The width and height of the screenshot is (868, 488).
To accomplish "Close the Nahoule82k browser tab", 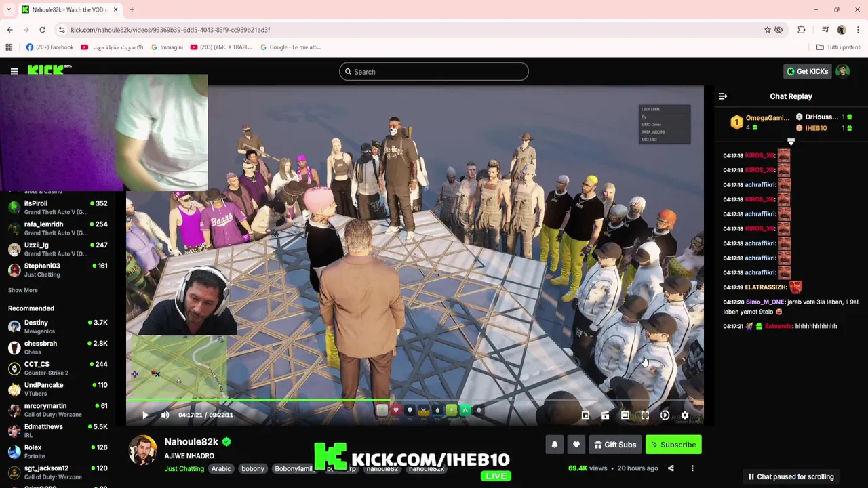I will 115,9.
